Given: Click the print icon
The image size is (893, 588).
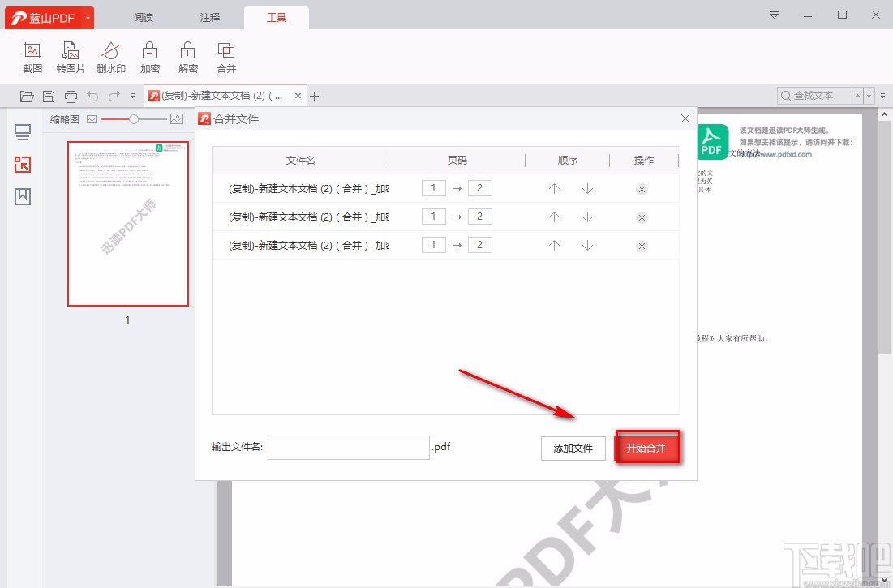Looking at the screenshot, I should 71,96.
